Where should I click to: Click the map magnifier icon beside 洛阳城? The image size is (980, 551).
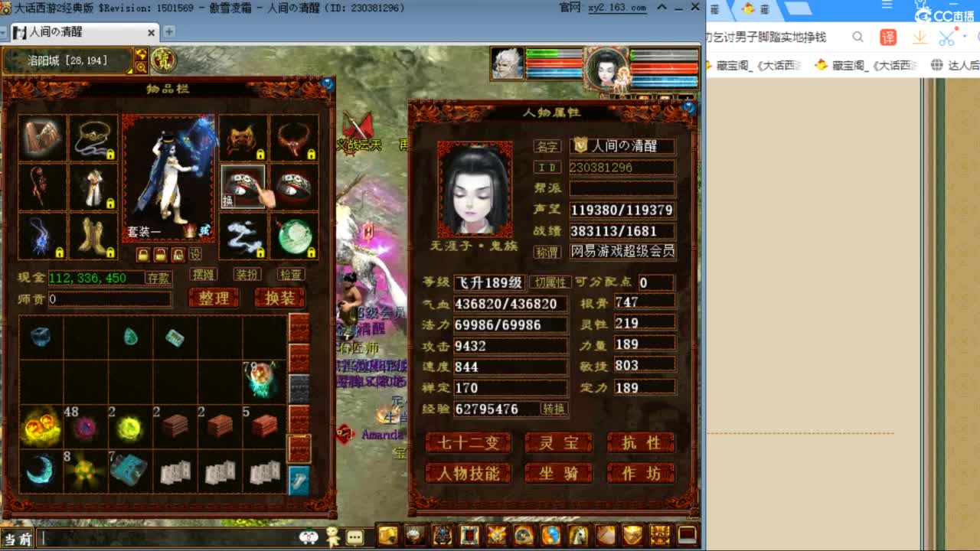click(x=141, y=67)
